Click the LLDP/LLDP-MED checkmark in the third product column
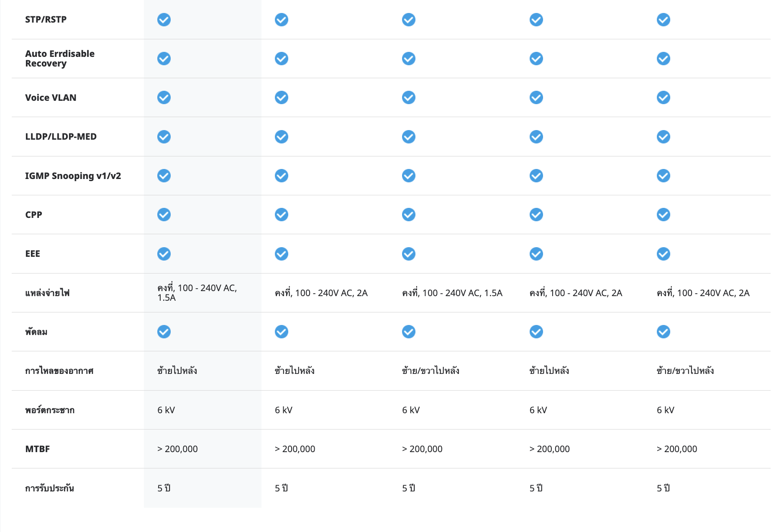 coord(408,137)
